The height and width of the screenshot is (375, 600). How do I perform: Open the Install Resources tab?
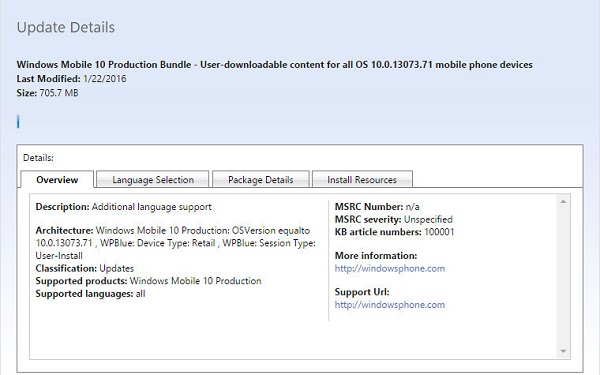(362, 179)
